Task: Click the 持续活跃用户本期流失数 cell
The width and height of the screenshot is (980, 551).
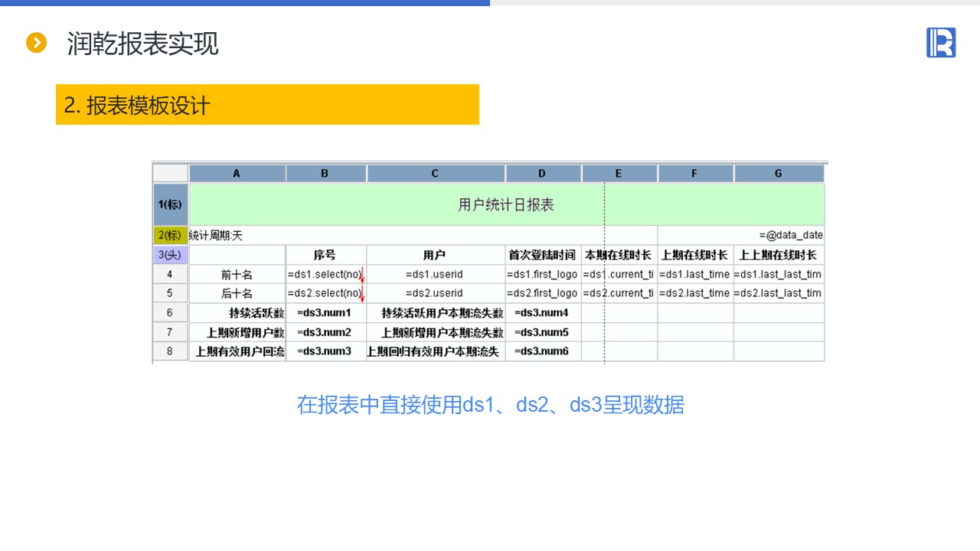Action: tap(436, 312)
